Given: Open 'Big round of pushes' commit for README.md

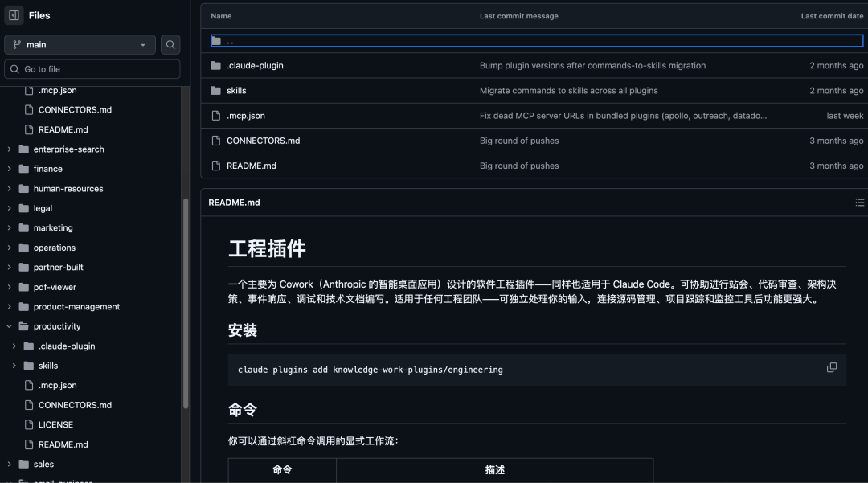Looking at the screenshot, I should pos(519,166).
